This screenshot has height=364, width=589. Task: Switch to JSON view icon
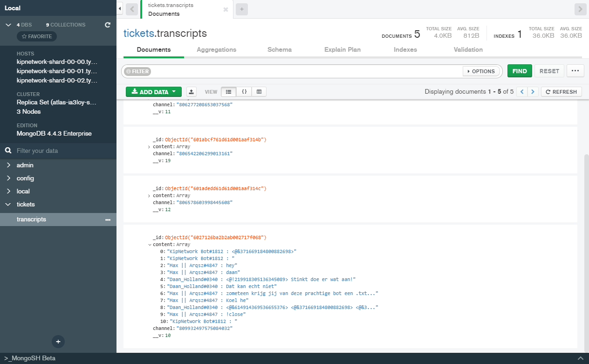pos(244,92)
